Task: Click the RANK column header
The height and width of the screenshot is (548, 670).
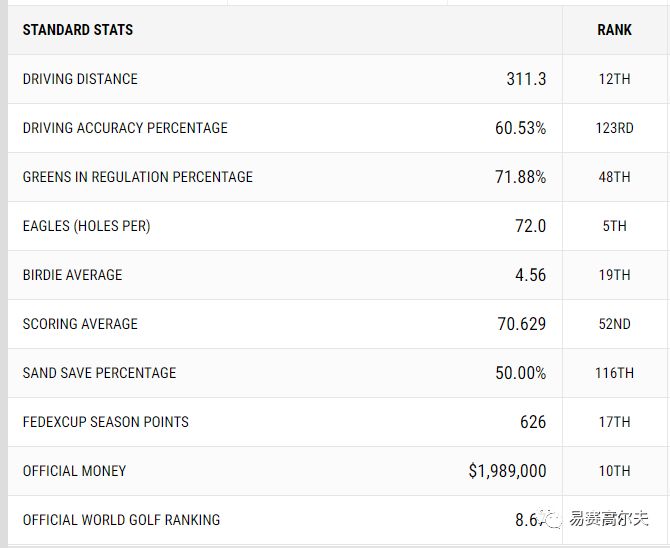Action: click(614, 30)
